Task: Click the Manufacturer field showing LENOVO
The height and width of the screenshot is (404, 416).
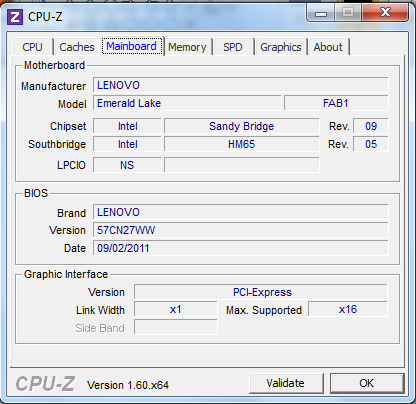Action: coord(241,85)
